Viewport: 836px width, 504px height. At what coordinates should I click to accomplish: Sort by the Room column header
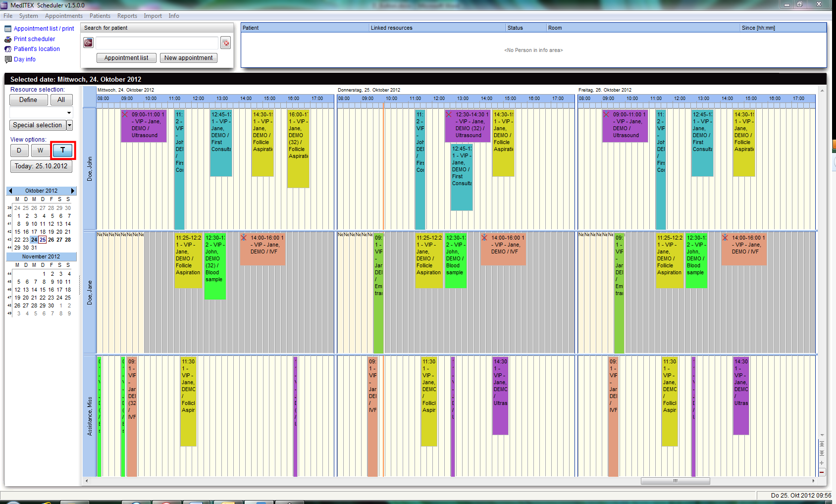(x=643, y=28)
